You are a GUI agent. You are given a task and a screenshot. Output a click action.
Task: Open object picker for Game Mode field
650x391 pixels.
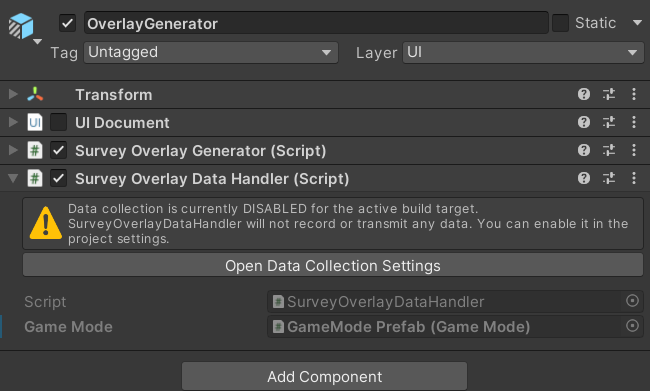(632, 325)
